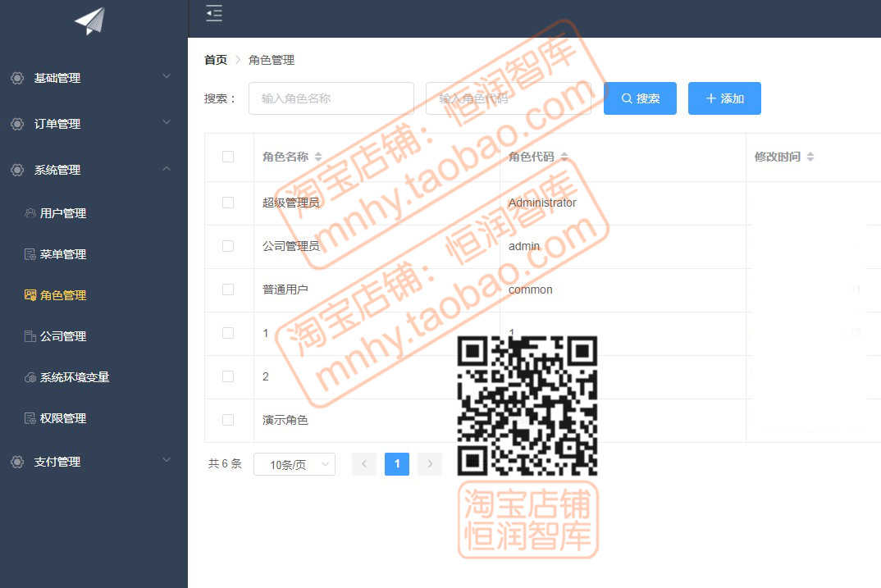Click the 系统环境变量 sidebar icon
This screenshot has width=881, height=588.
[x=29, y=377]
